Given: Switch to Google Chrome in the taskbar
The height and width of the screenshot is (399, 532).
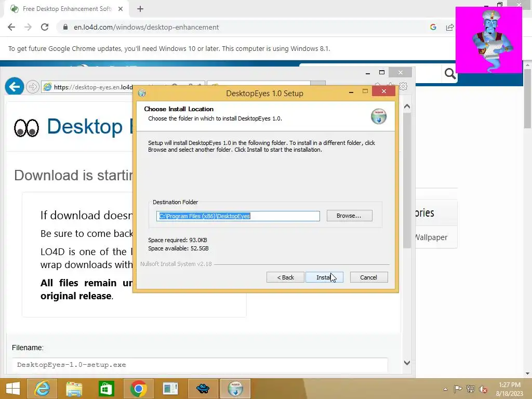Looking at the screenshot, I should tap(138, 389).
